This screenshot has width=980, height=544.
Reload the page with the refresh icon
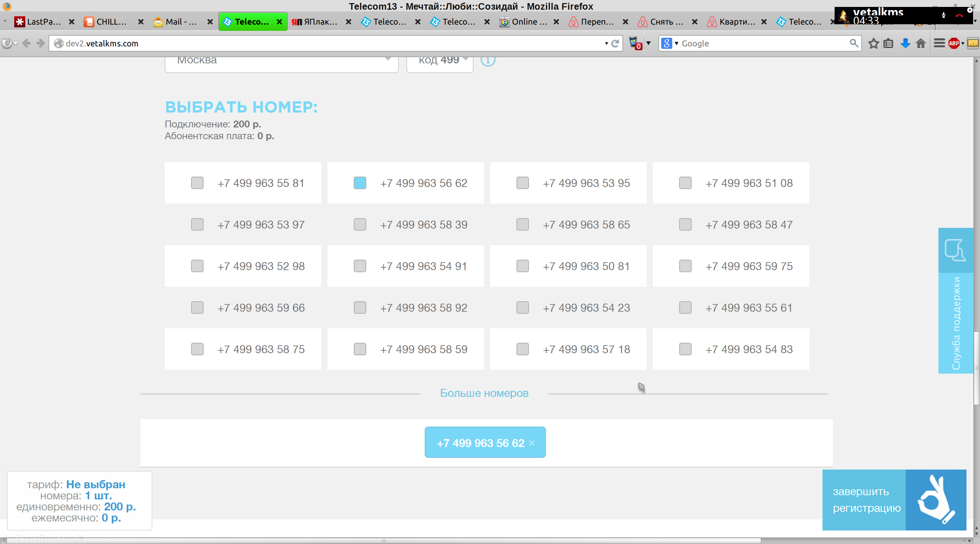tap(615, 43)
